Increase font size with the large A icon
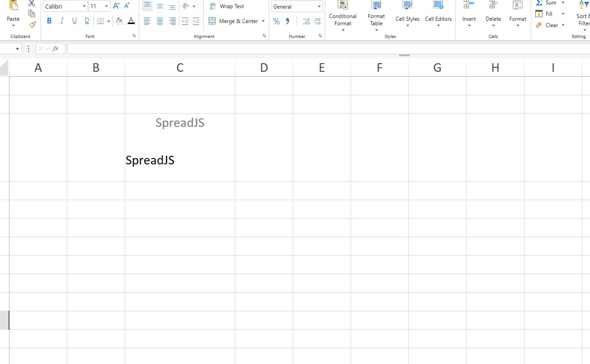The image size is (590, 364). [116, 6]
